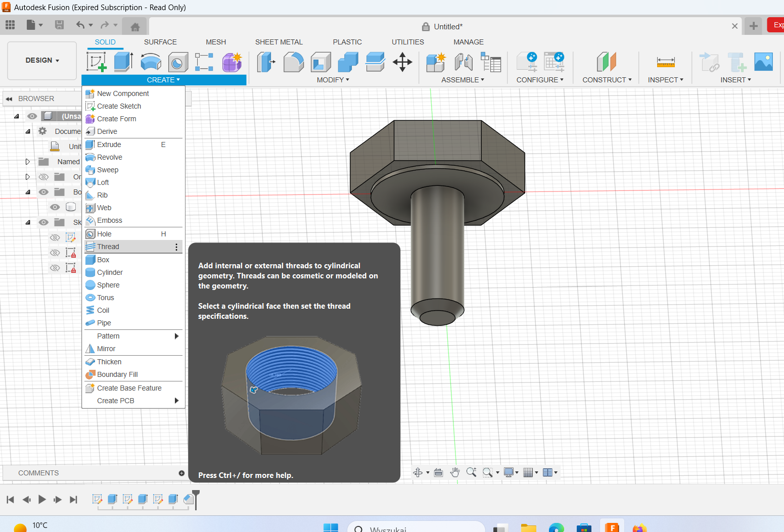Click the Offset Plane construct icon
Screen dimensions: 784x532
click(607, 62)
